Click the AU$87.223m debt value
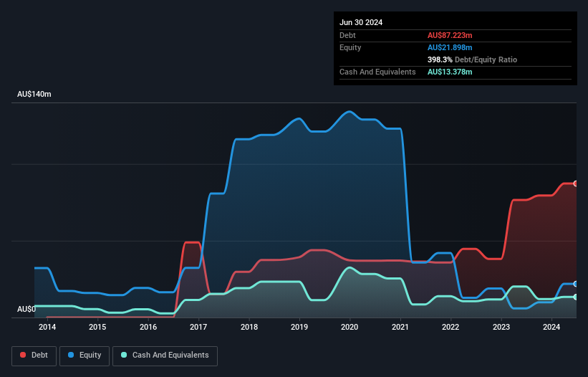The image size is (588, 377). pos(450,35)
